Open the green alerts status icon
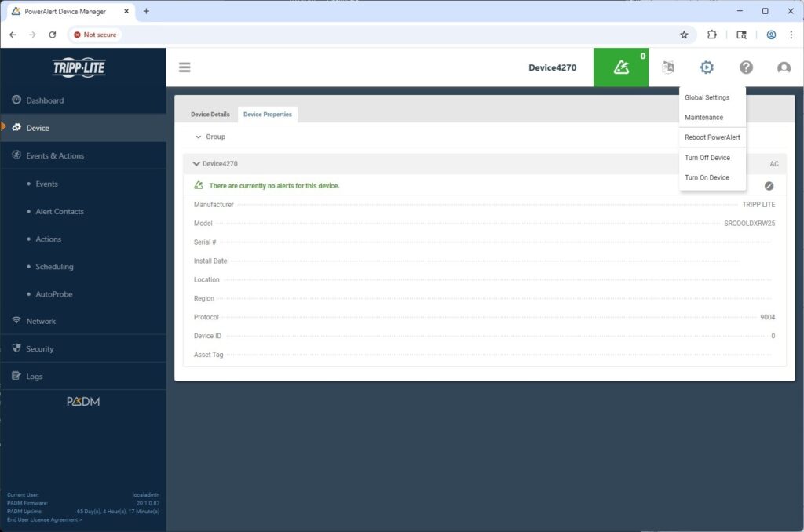The height and width of the screenshot is (532, 804). 621,67
